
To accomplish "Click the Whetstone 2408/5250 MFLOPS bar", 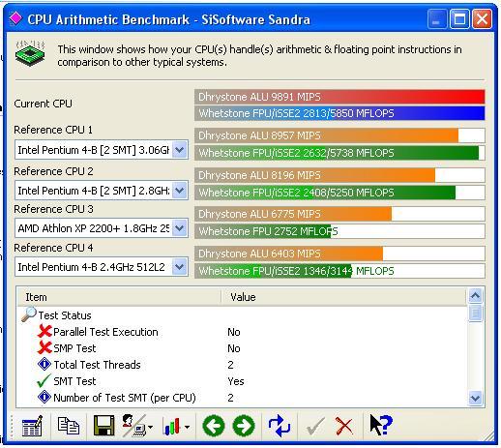I will pos(339,193).
